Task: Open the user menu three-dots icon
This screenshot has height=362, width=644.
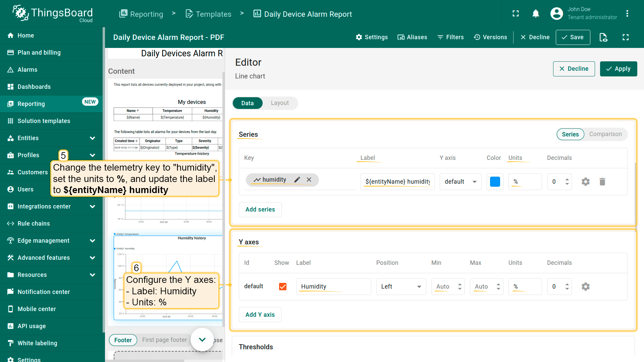Action: (627, 14)
